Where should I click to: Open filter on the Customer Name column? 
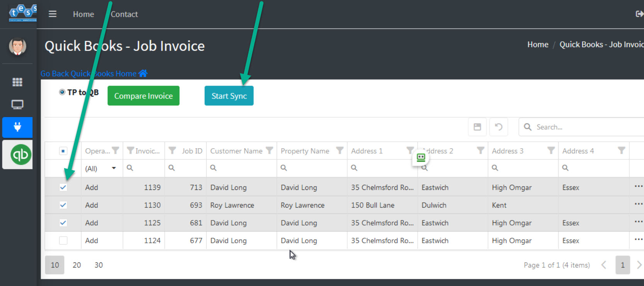[x=269, y=151]
